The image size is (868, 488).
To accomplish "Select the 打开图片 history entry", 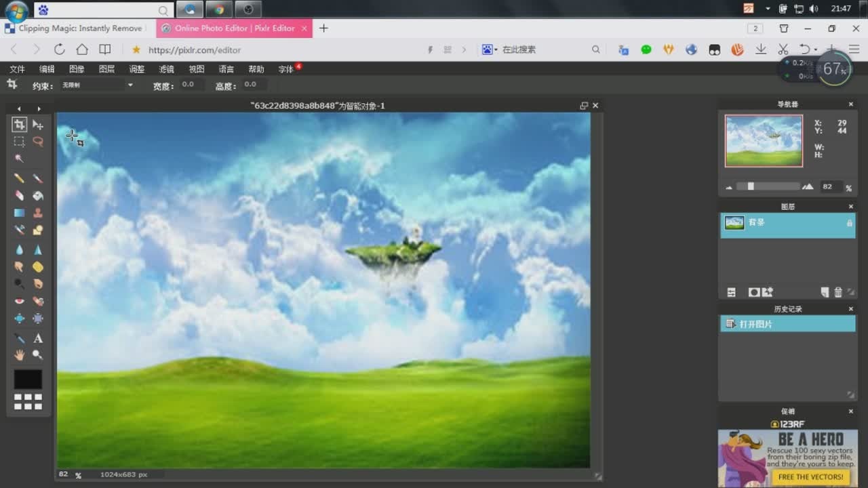I will 787,324.
